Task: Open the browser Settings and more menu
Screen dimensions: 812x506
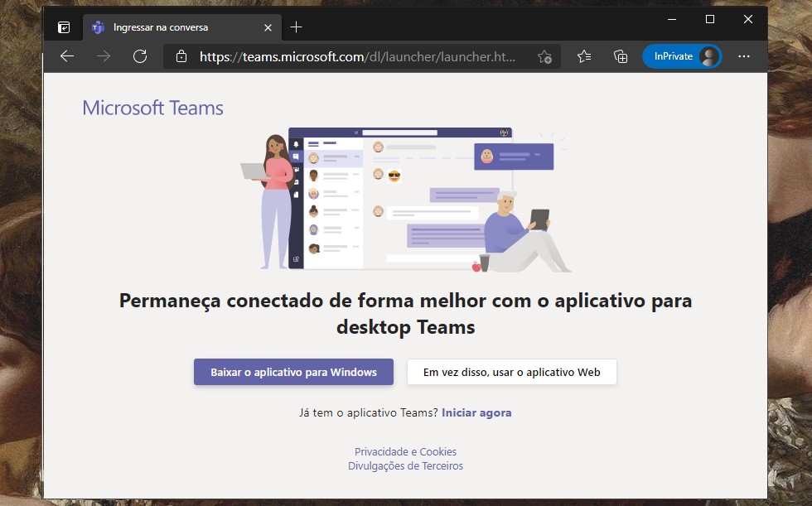Action: click(x=743, y=56)
